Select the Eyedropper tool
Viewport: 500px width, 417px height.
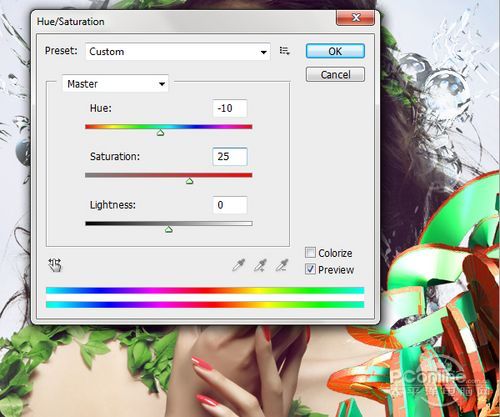pyautogui.click(x=239, y=265)
